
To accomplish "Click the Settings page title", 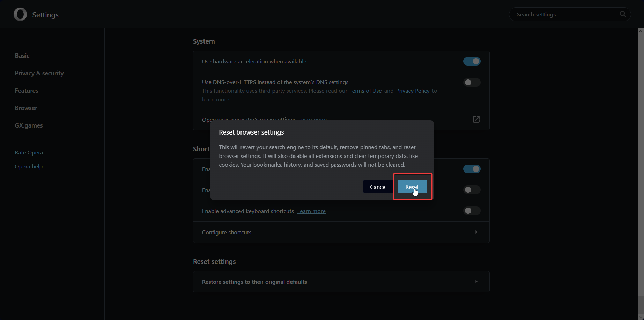I will click(x=45, y=15).
